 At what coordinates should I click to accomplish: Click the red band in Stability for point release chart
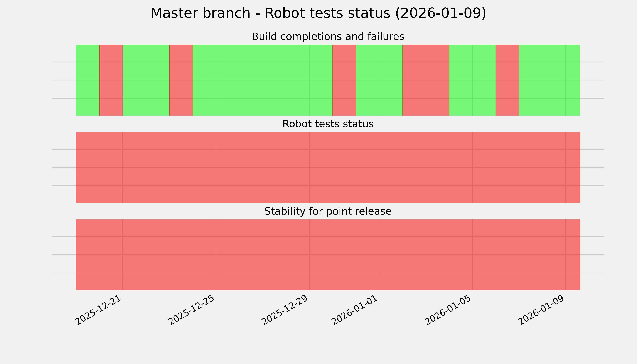click(328, 255)
